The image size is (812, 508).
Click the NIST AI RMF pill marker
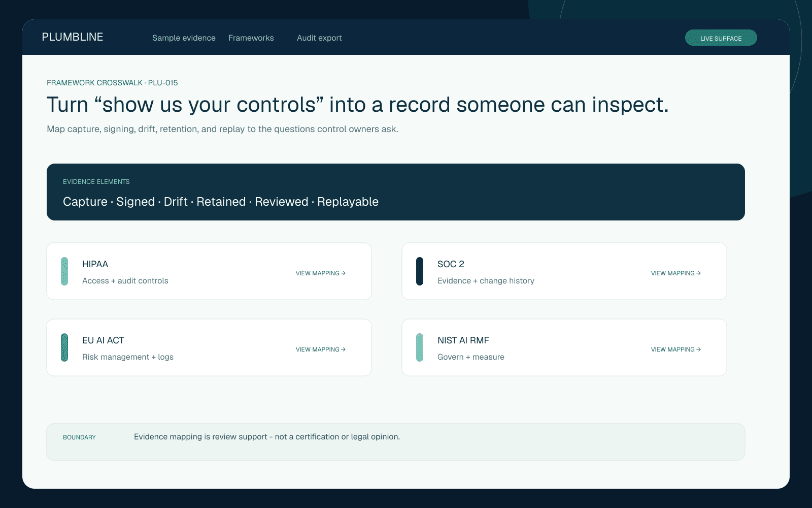pyautogui.click(x=420, y=347)
